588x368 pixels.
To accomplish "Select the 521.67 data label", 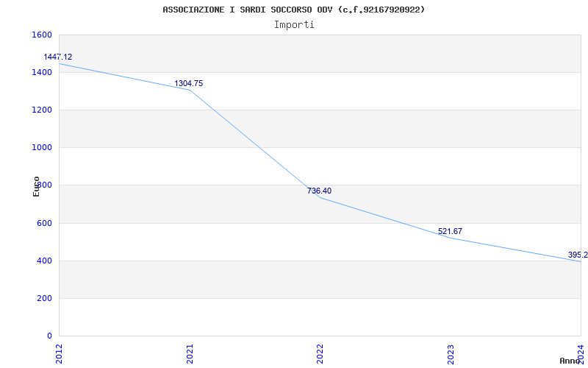I will click(x=450, y=231).
